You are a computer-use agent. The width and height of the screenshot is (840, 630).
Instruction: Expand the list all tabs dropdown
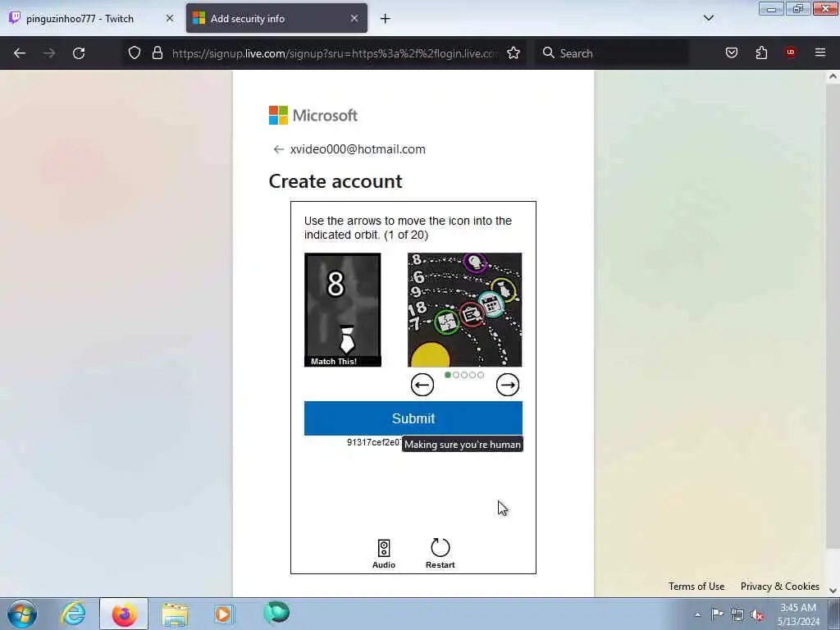(708, 18)
